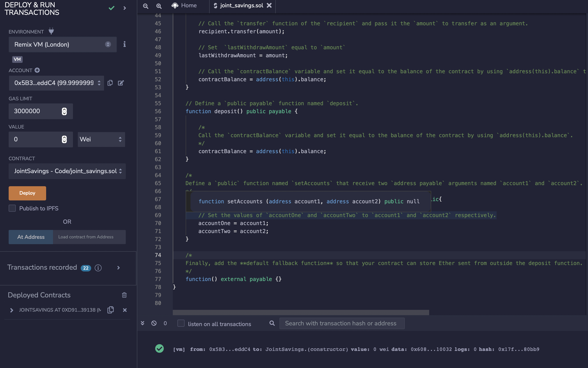Check listen on all transactions
Viewport: 588px width, 368px height.
click(181, 323)
